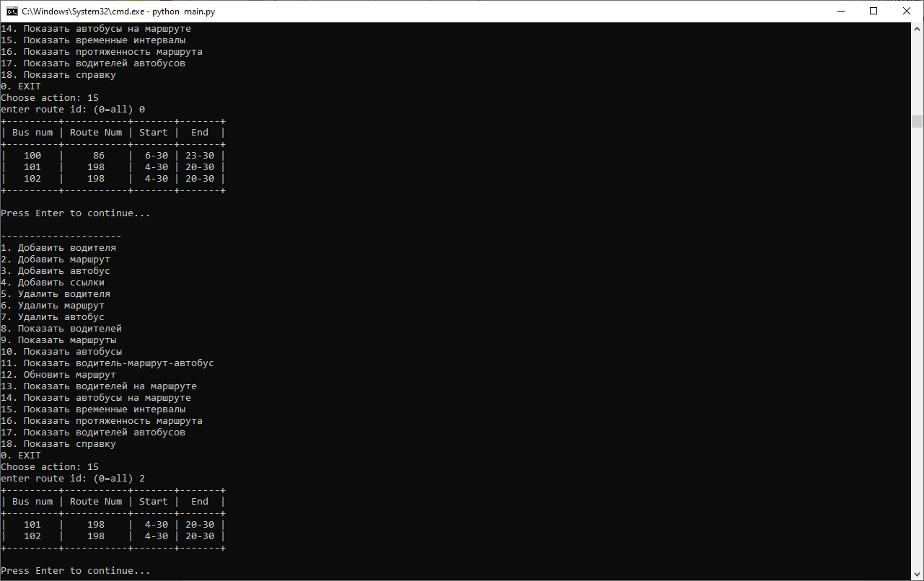Image resolution: width=924 pixels, height=581 pixels.
Task: Click menu line '10. Показать автобусы'
Action: [x=61, y=352]
